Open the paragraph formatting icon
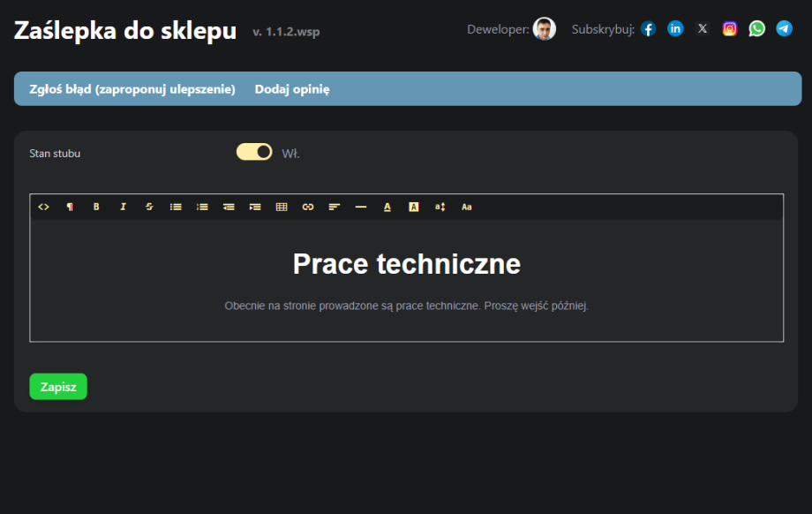This screenshot has height=514, width=812. coord(70,207)
